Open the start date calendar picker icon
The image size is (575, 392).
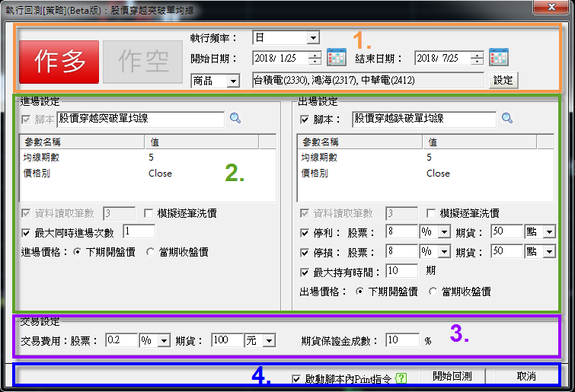tap(337, 57)
